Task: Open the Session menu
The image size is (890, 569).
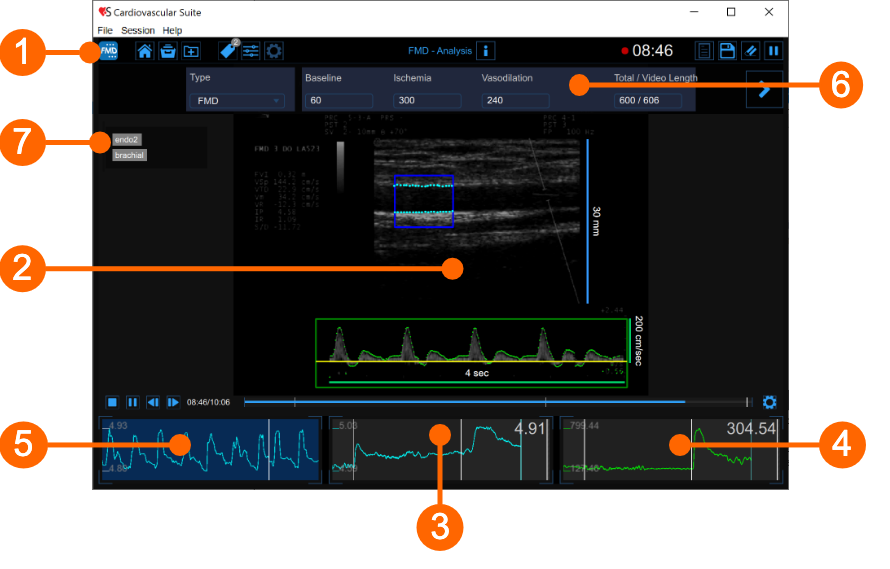Action: pos(138,31)
